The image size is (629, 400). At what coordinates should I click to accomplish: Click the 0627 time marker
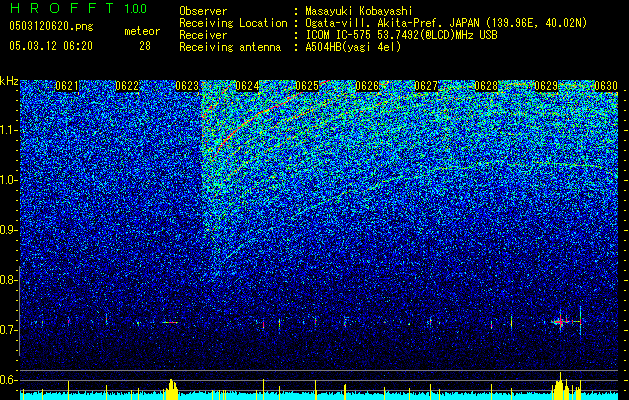[426, 86]
